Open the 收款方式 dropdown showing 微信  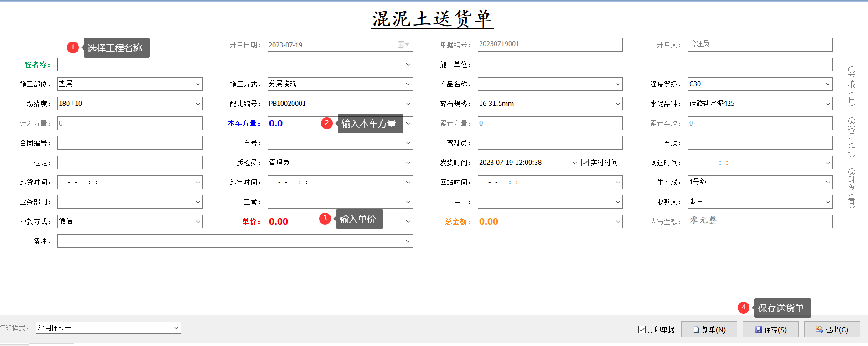tap(198, 221)
